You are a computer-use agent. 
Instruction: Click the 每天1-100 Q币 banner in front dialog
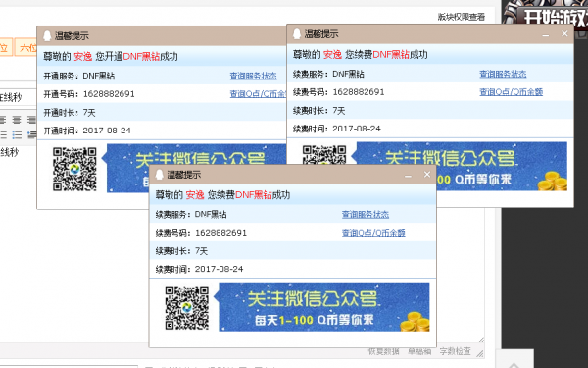point(324,307)
